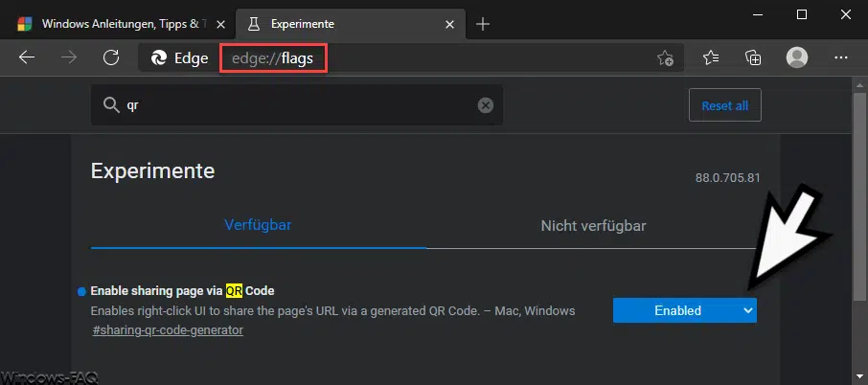Viewport: 868px width, 385px height.
Task: Switch to the Nicht verfügbar tab
Action: [x=593, y=226]
